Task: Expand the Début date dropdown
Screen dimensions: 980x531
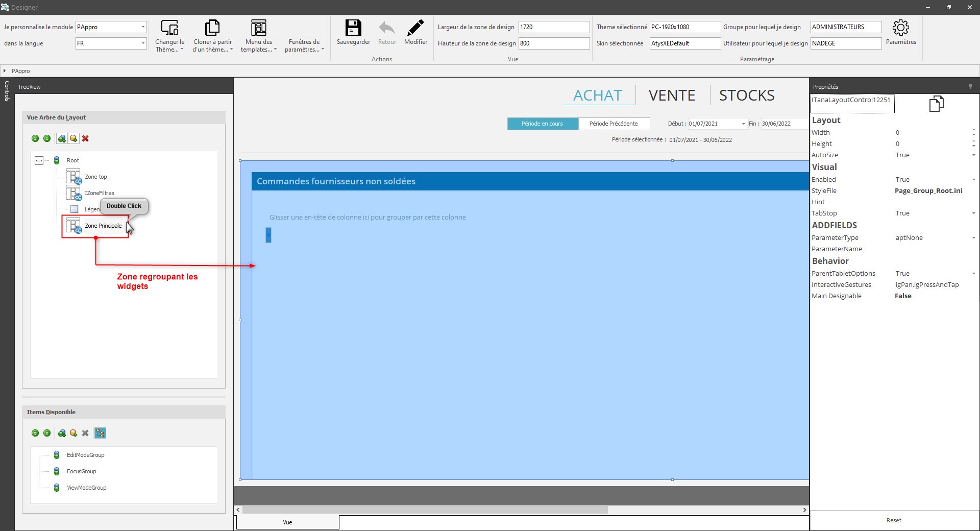Action: (743, 124)
